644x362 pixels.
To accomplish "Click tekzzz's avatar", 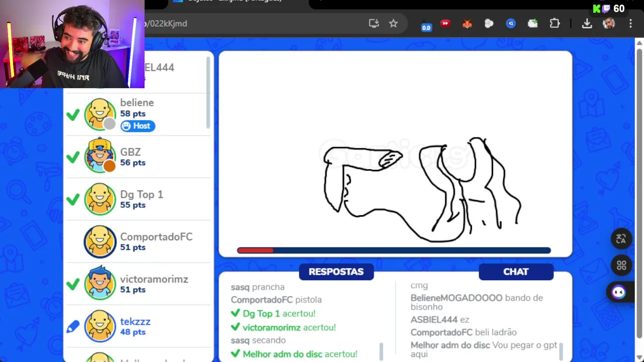I will coord(100,326).
